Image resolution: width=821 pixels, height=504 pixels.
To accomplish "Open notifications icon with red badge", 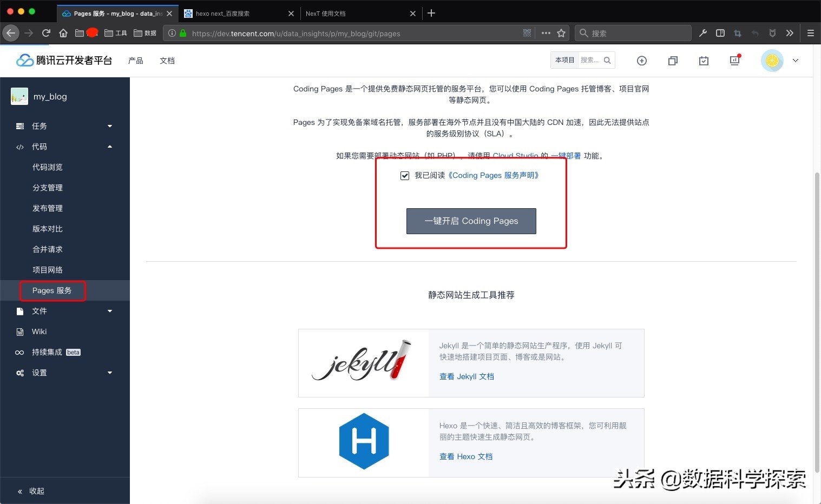I will [734, 61].
